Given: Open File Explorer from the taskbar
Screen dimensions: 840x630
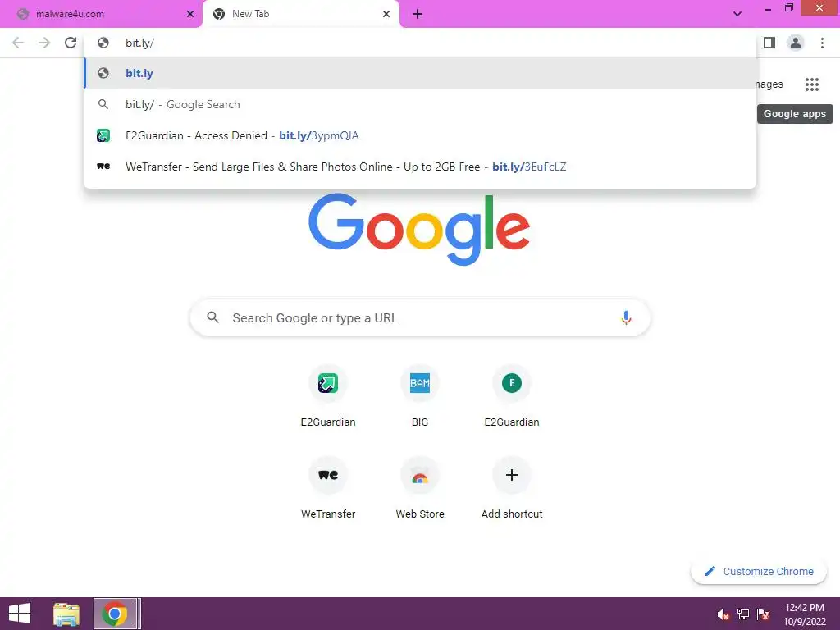Looking at the screenshot, I should (x=66, y=614).
